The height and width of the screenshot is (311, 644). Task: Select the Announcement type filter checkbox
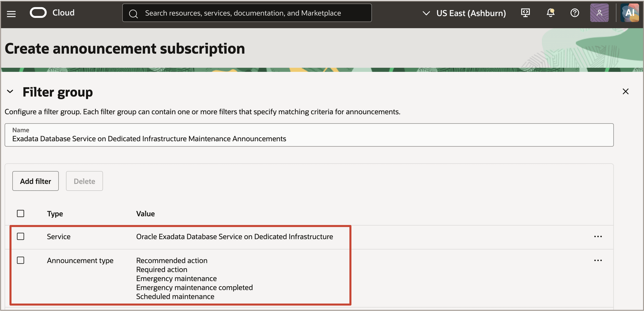[x=20, y=260]
